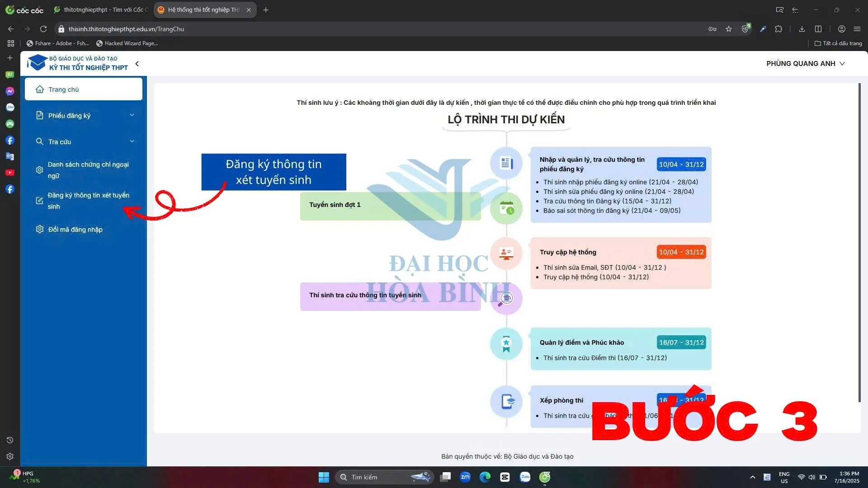Open Đổi mã đăng nhập link
868x488 pixels.
(x=75, y=230)
